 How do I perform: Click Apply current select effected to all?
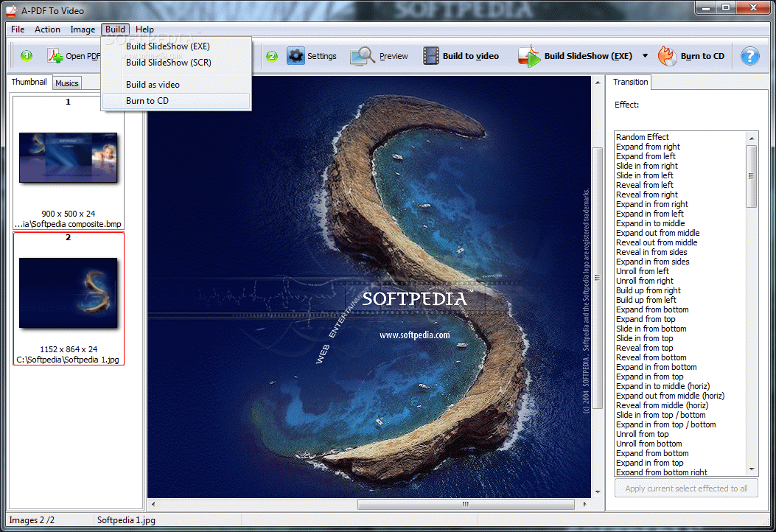click(686, 489)
